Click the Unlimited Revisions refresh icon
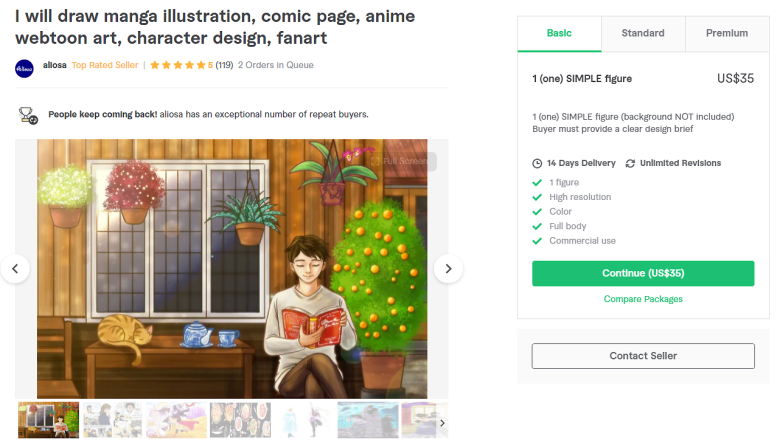This screenshot has width=780, height=448. [x=630, y=164]
